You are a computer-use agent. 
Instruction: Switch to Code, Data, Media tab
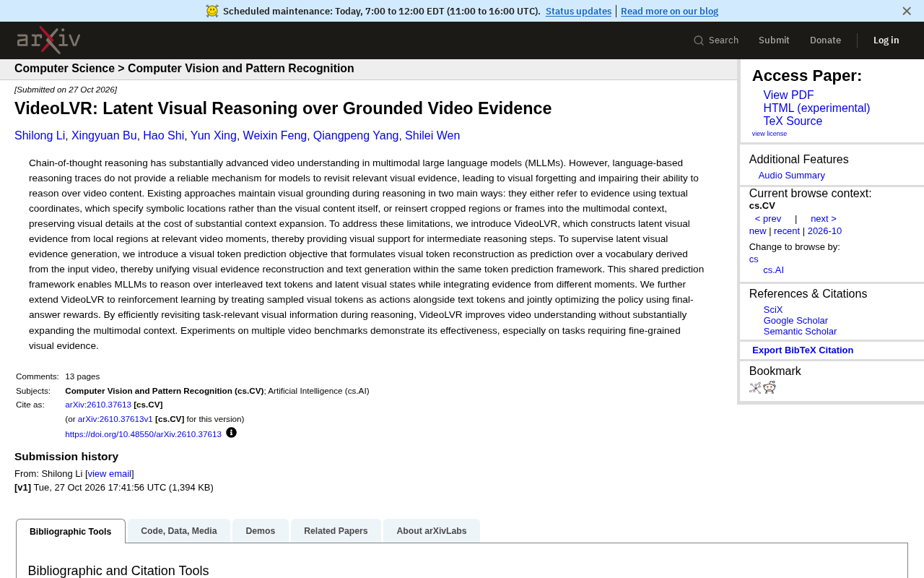(179, 531)
